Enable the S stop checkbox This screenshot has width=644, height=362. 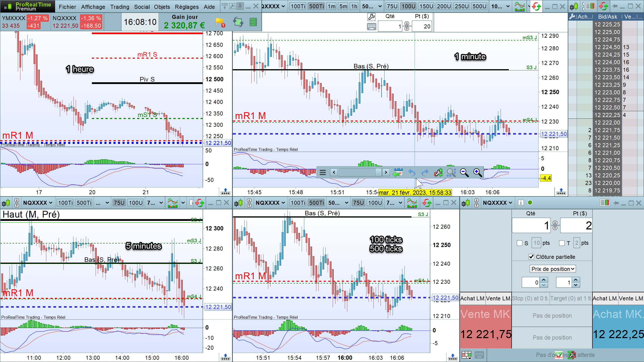pos(519,243)
